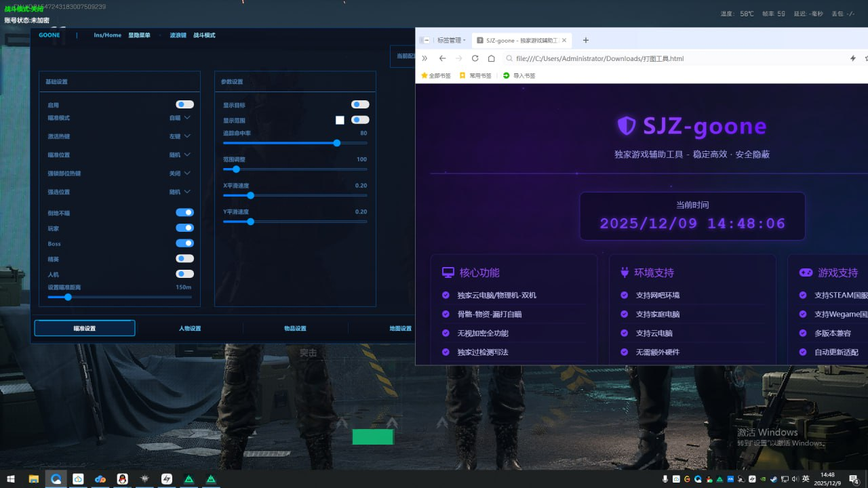Expand the 标签管理 dropdown in browser
The width and height of the screenshot is (868, 488).
[452, 41]
